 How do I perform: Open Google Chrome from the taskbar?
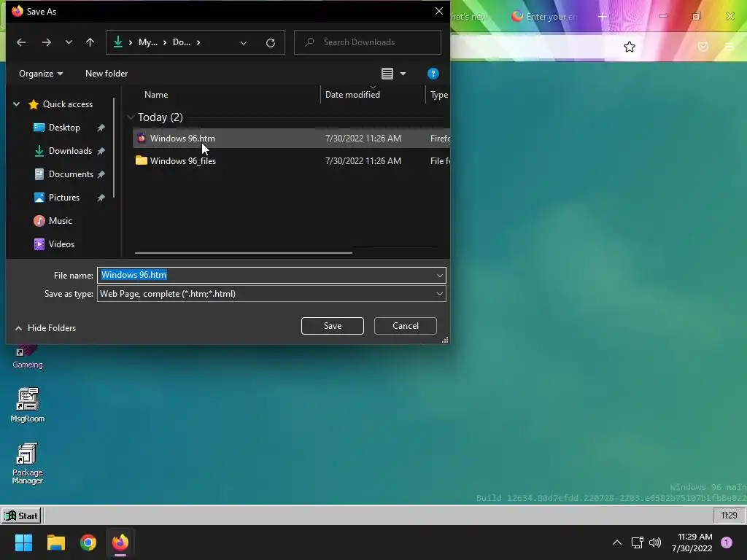(88, 542)
